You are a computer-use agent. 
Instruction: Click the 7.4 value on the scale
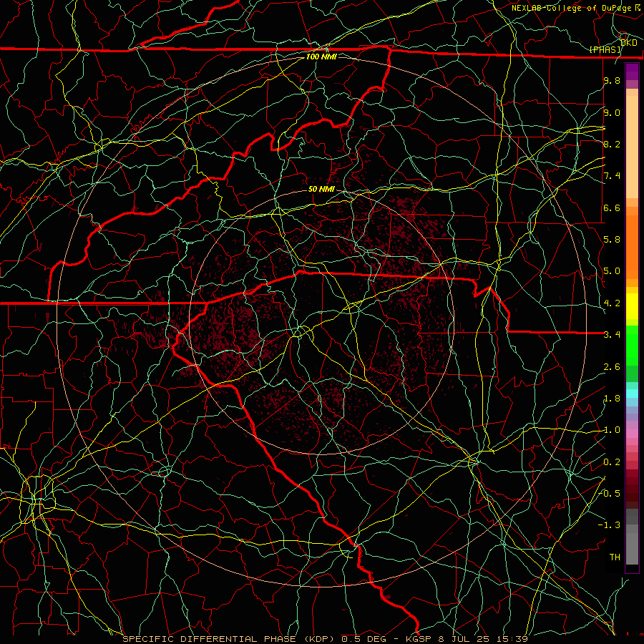(x=612, y=176)
